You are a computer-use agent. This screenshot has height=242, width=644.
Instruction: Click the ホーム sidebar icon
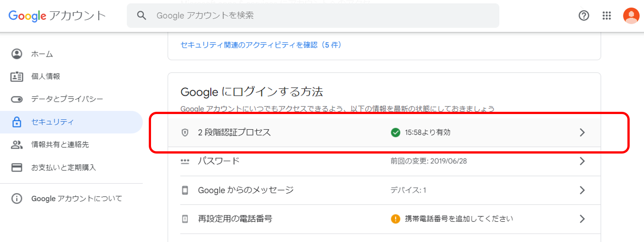17,54
